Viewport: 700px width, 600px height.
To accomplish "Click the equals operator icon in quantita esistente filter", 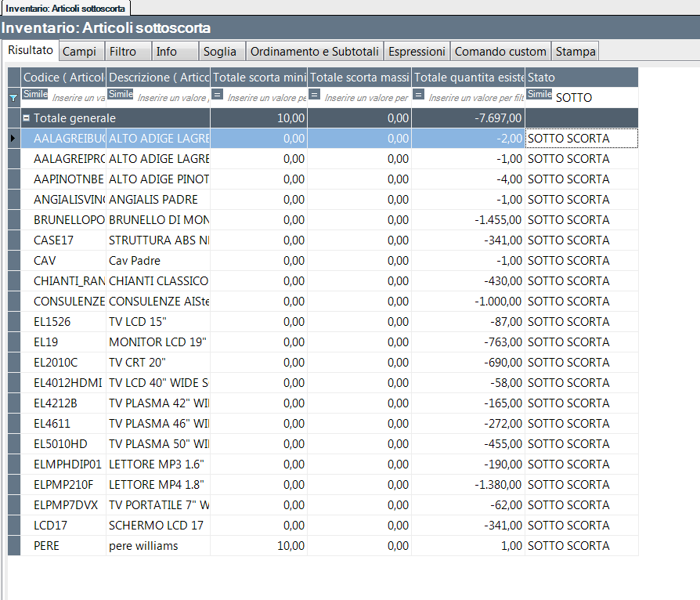I will (x=419, y=94).
